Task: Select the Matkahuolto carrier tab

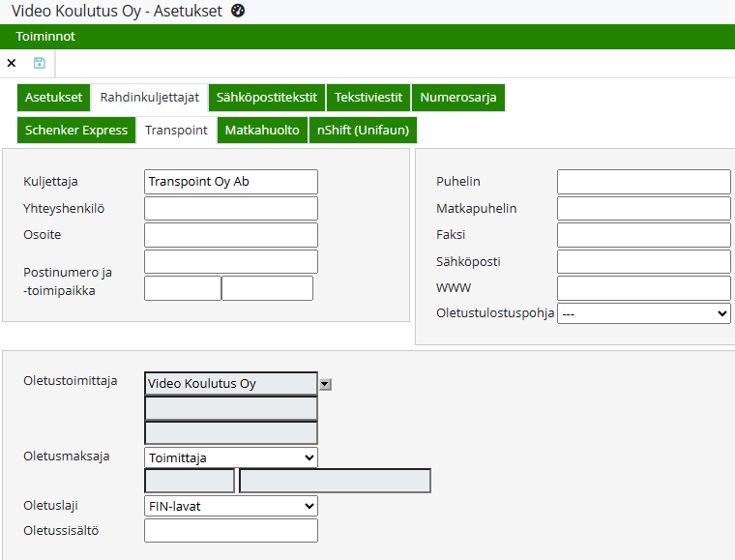Action: [262, 130]
